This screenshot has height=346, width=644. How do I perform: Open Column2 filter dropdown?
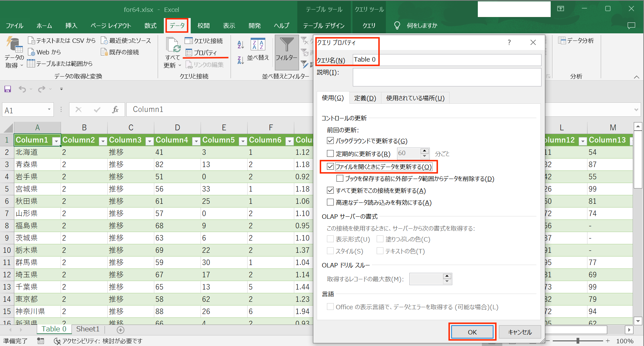tap(103, 141)
